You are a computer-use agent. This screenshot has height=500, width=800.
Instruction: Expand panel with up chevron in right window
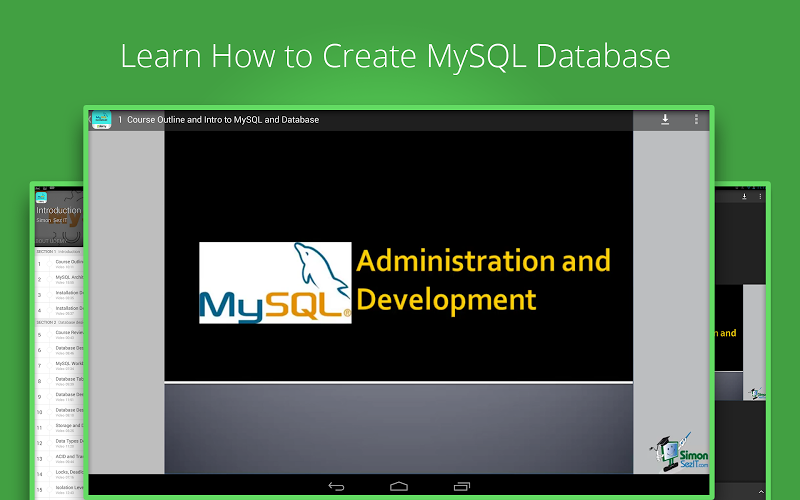tap(761, 492)
